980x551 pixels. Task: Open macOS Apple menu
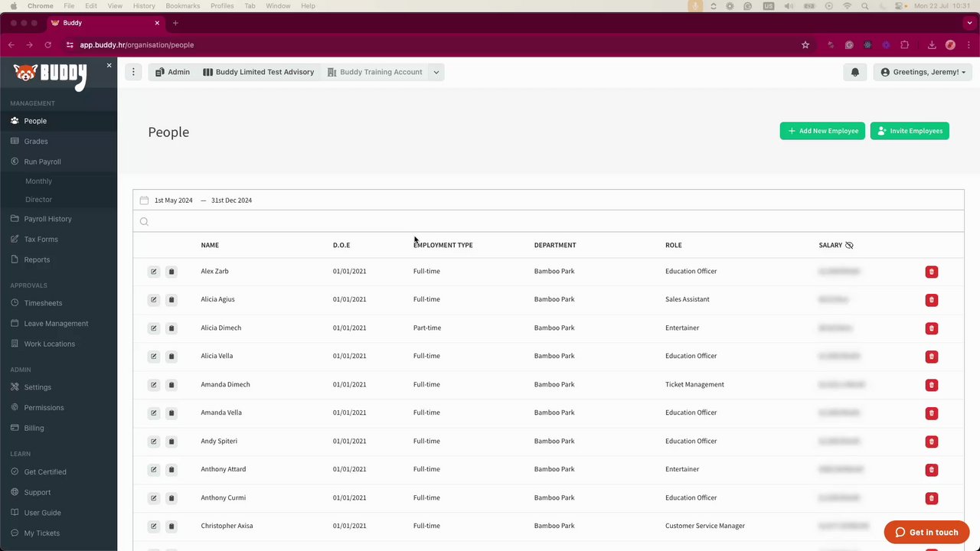14,6
